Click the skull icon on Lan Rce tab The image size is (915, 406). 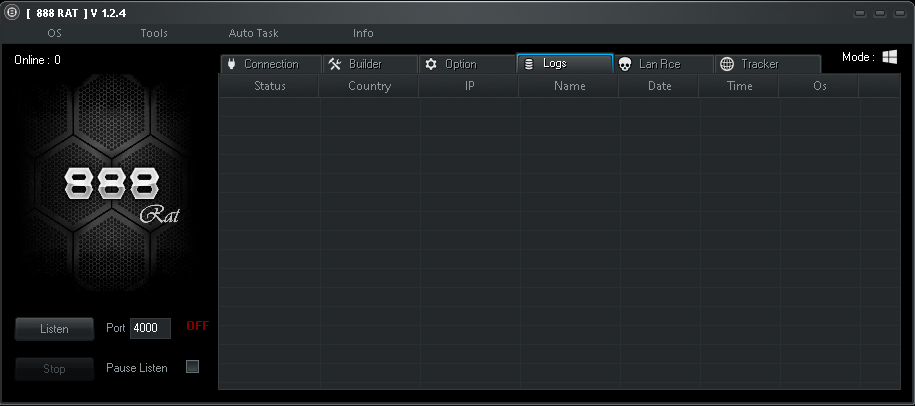pyautogui.click(x=625, y=64)
